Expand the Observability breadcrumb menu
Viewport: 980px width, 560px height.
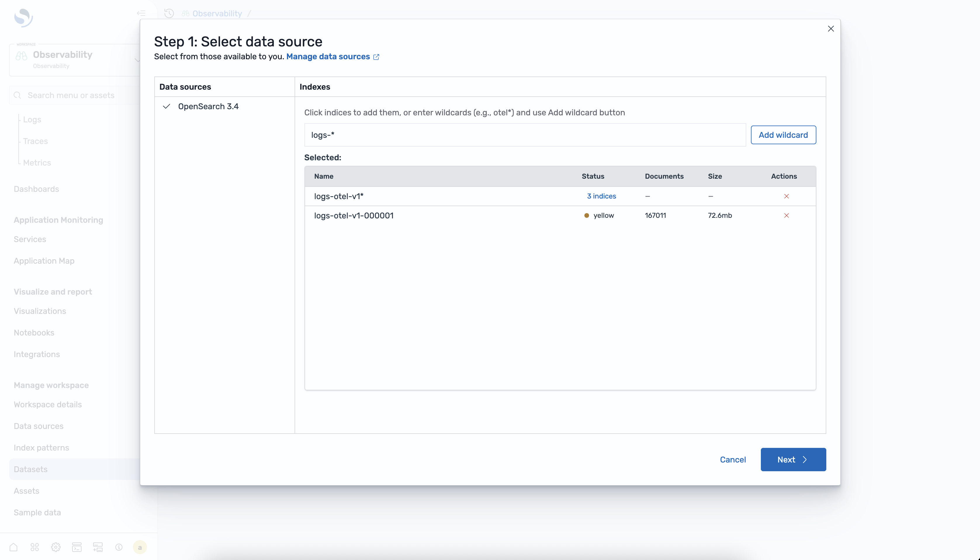coord(217,13)
